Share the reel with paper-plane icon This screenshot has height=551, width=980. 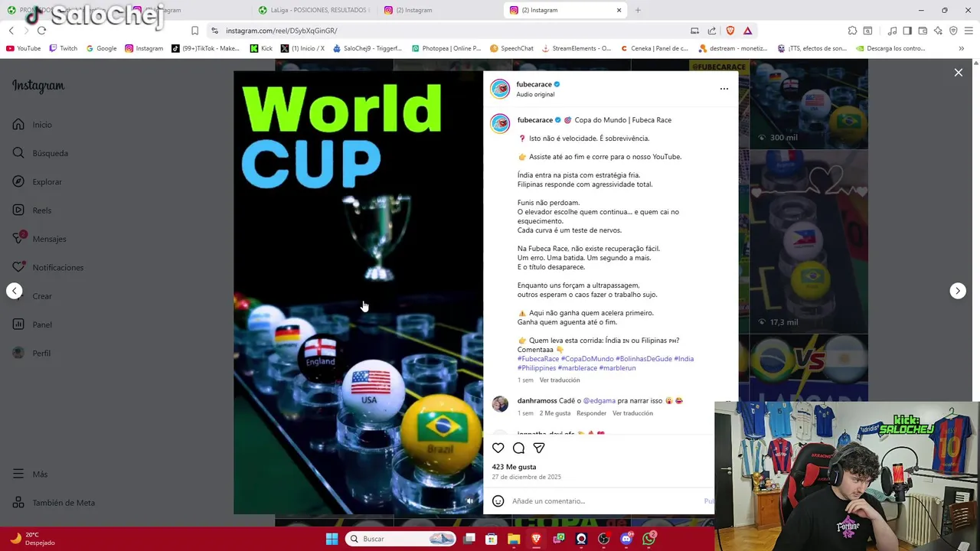539,448
